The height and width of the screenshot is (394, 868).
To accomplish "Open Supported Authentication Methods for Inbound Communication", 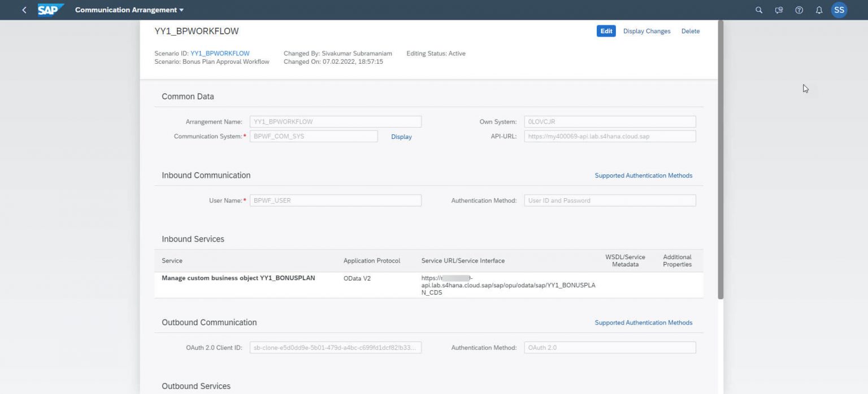I will (644, 175).
